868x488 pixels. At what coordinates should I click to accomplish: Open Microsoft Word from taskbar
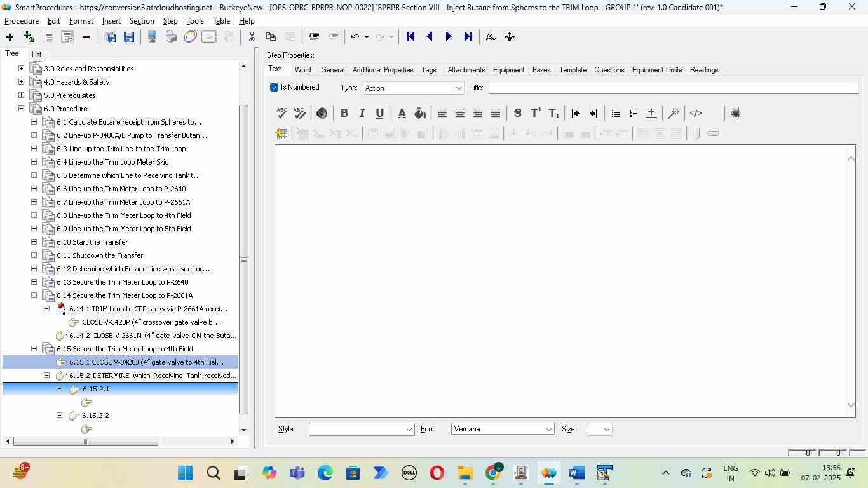[x=576, y=473]
